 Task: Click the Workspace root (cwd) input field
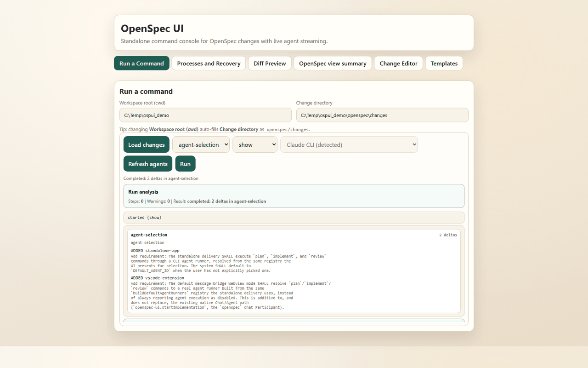point(205,115)
